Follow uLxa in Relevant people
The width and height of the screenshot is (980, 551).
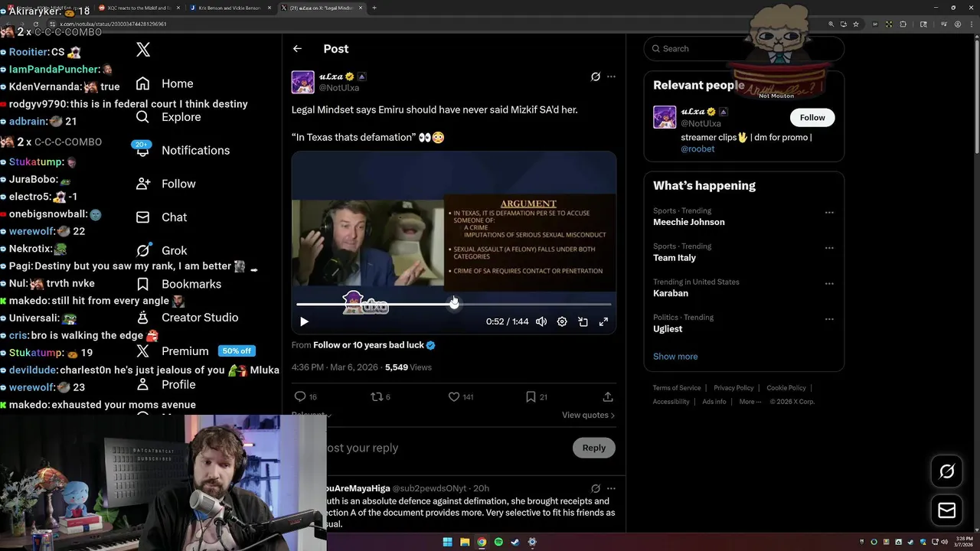tap(812, 117)
